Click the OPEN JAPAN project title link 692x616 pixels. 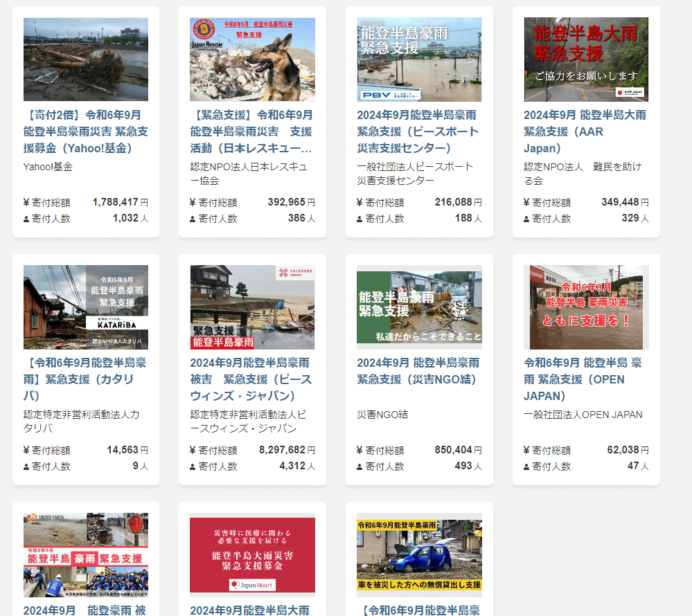583,379
